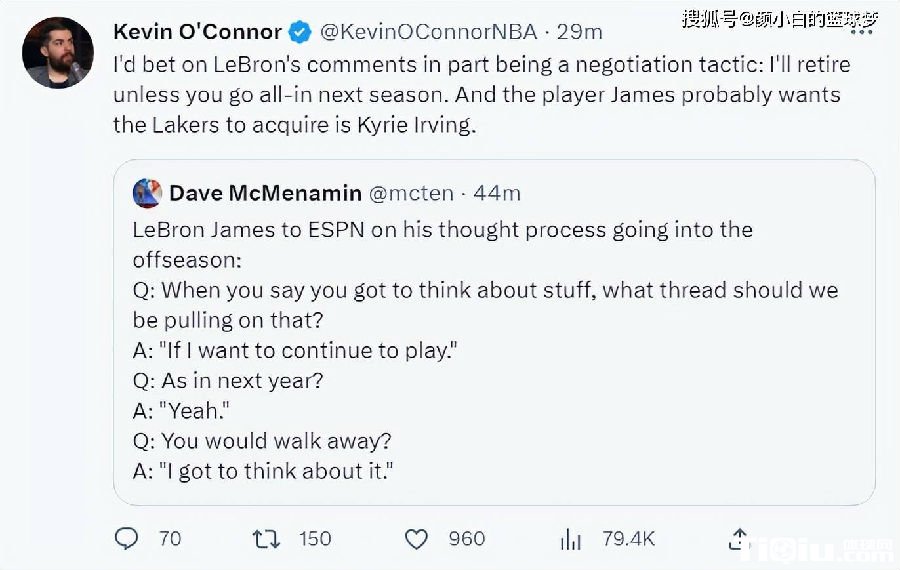900x570 pixels.
Task: Open Kevin O'Connor's profile picture
Action: coord(58,53)
